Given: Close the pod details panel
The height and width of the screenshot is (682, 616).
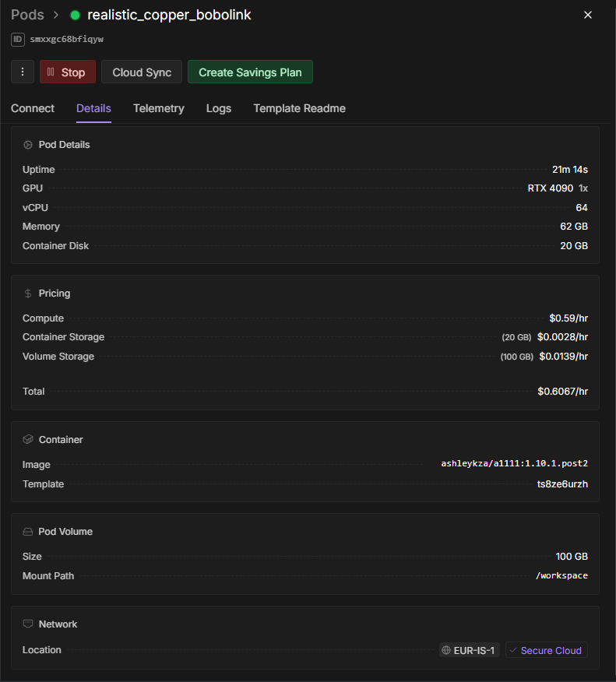Looking at the screenshot, I should tap(588, 15).
